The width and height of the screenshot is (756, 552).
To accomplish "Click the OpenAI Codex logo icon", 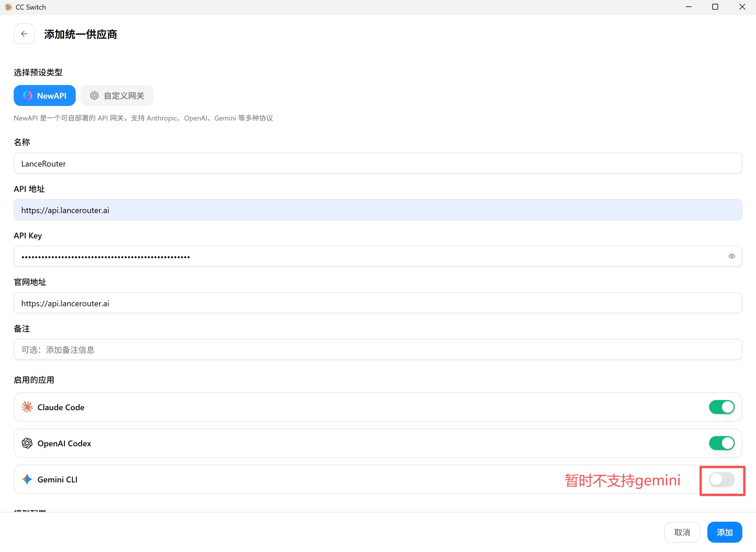I will pos(27,443).
